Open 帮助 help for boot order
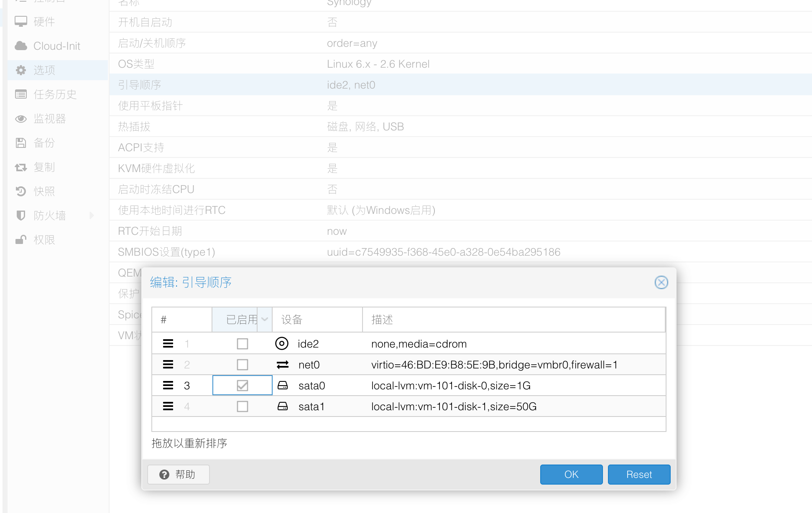812x513 pixels. (179, 475)
